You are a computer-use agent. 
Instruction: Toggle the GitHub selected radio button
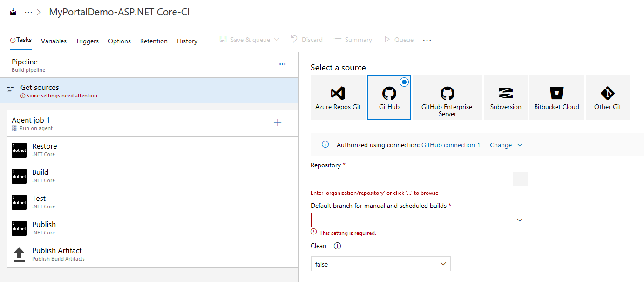(404, 82)
